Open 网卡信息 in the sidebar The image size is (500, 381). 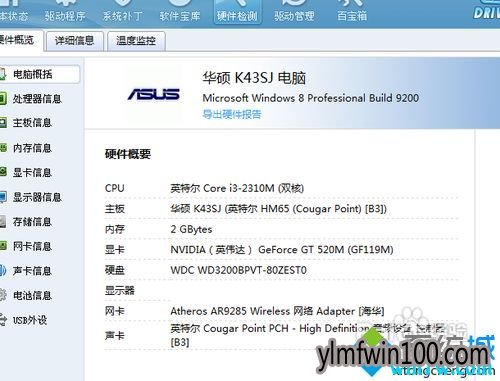(32, 246)
